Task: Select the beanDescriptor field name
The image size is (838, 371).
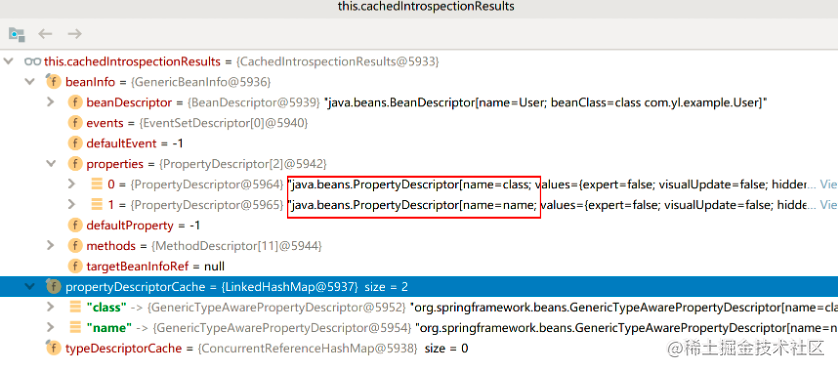Action: coord(129,103)
